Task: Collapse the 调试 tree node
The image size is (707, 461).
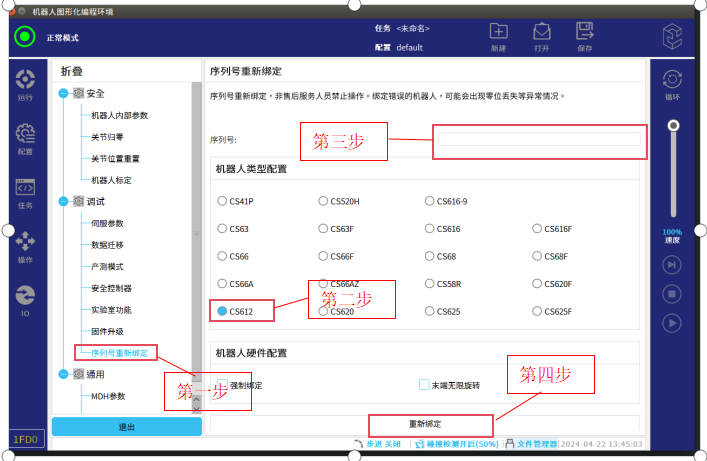Action: tap(64, 201)
